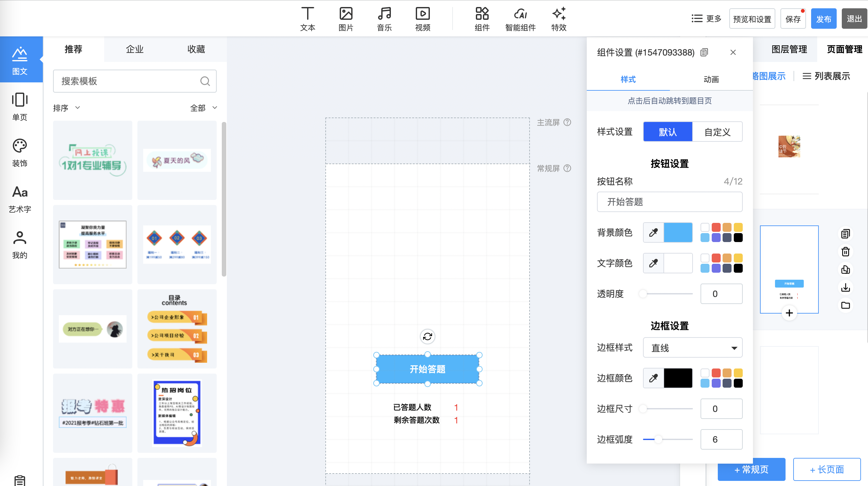Screen dimensions: 868x486
Task: Click the page folder icon
Action: pos(845,305)
